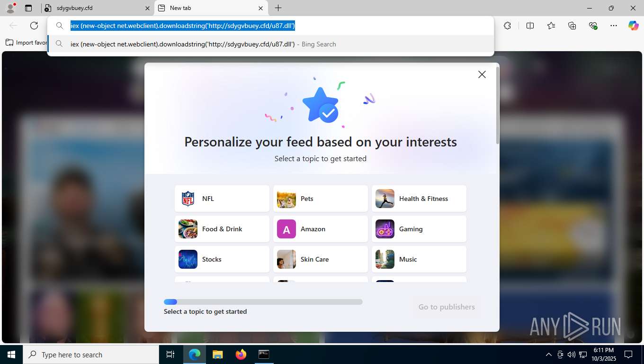Open Task View on taskbar
The height and width of the screenshot is (364, 644).
170,355
